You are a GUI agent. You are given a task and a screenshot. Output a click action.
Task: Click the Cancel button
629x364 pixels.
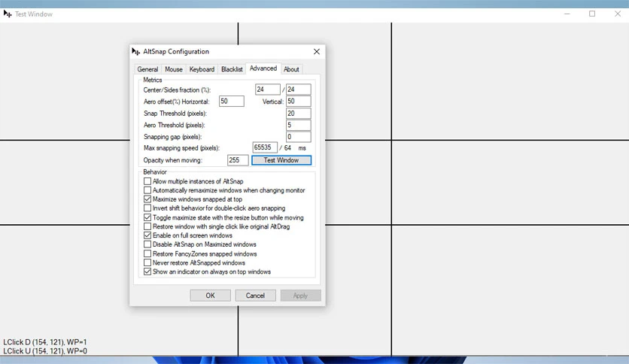pyautogui.click(x=255, y=296)
